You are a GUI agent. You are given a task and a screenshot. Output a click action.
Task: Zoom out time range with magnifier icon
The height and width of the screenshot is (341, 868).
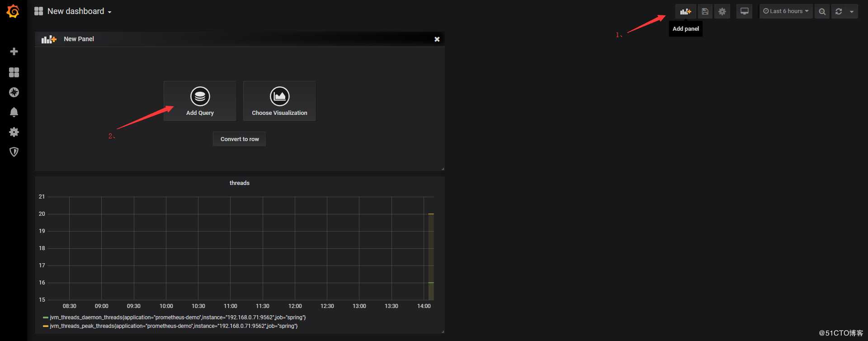[x=822, y=11]
